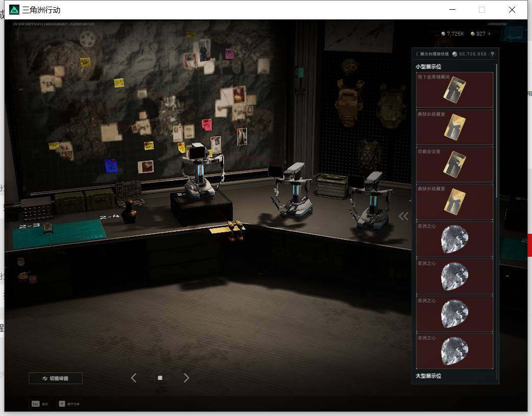
Task: Minimize the 三角洲行动 window
Action: [452, 10]
